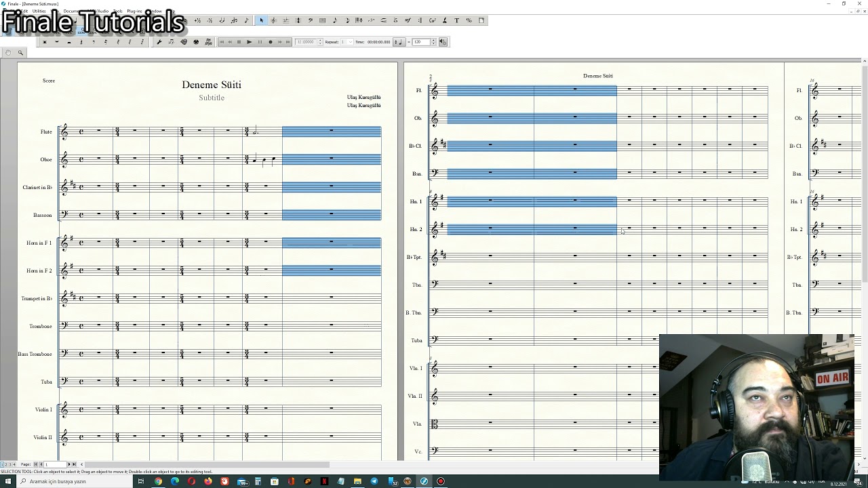This screenshot has width=868, height=488.
Task: Click the page number field
Action: [x=55, y=464]
